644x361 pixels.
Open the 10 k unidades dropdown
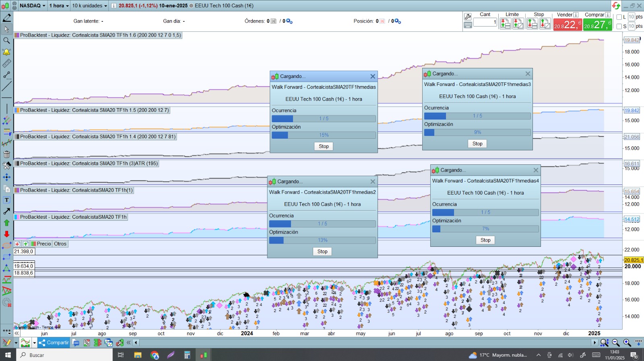(x=89, y=6)
